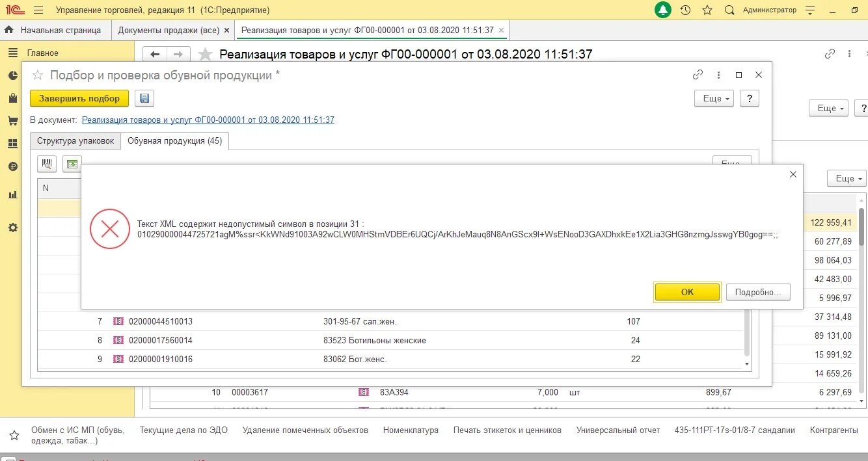Switch to Документы продажи (все) tab
The image size is (868, 461).
(x=173, y=30)
